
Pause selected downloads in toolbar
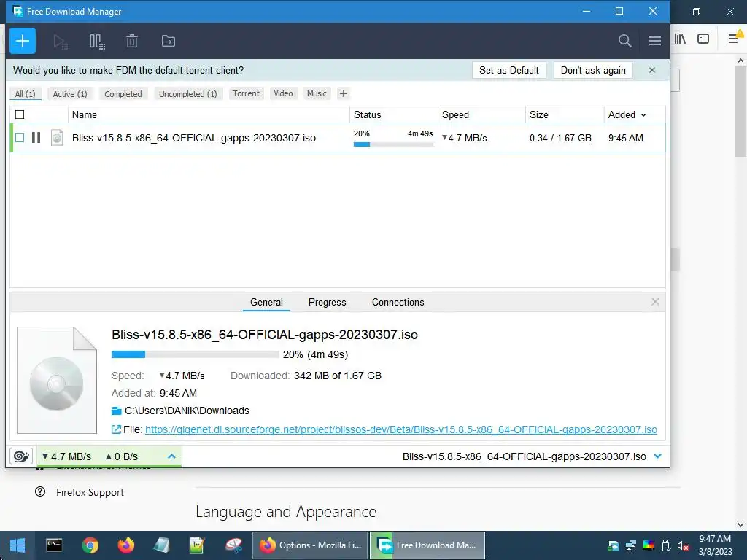[x=97, y=42]
